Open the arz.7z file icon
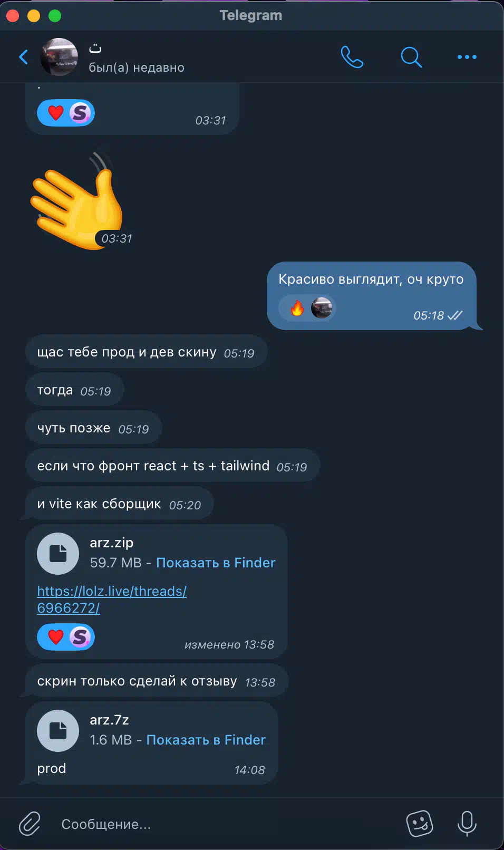This screenshot has width=504, height=850. pyautogui.click(x=58, y=731)
